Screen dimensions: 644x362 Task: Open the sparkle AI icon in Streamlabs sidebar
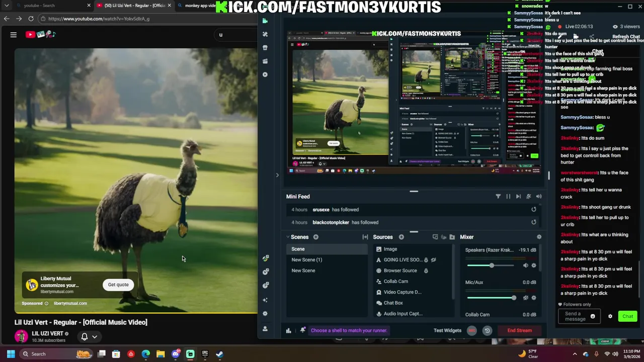pos(265,300)
